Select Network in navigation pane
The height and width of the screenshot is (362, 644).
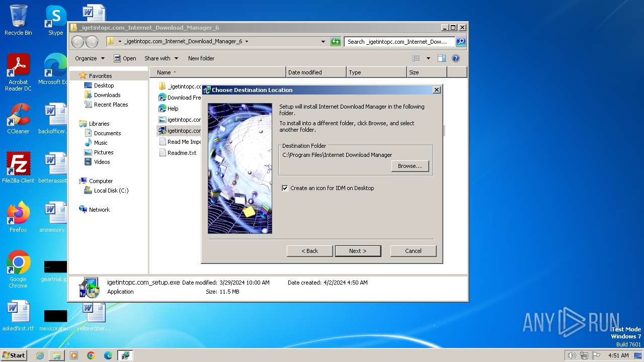tap(99, 210)
